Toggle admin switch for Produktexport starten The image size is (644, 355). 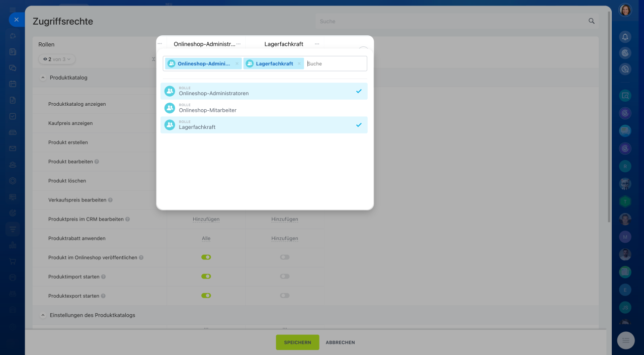point(206,296)
